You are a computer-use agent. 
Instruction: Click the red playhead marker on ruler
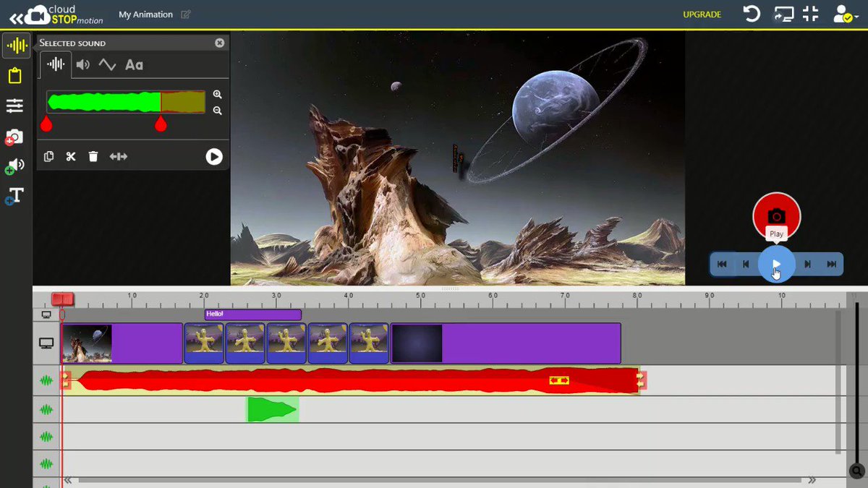62,299
